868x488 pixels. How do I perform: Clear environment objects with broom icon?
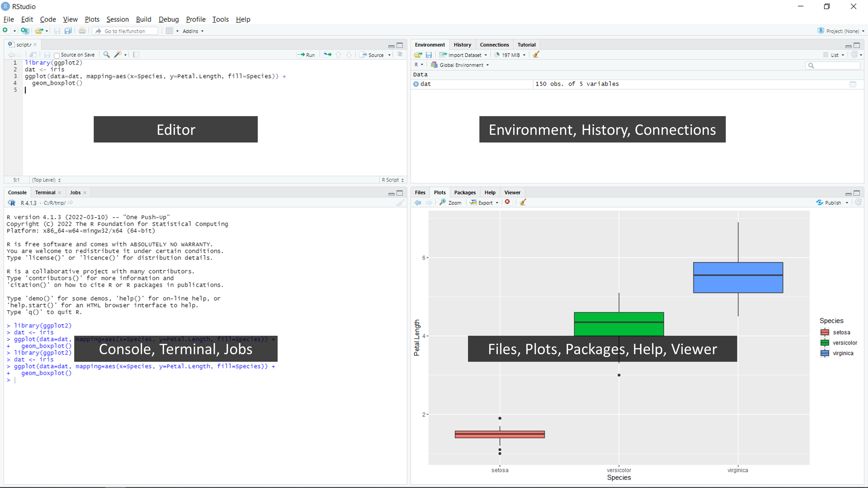click(536, 55)
